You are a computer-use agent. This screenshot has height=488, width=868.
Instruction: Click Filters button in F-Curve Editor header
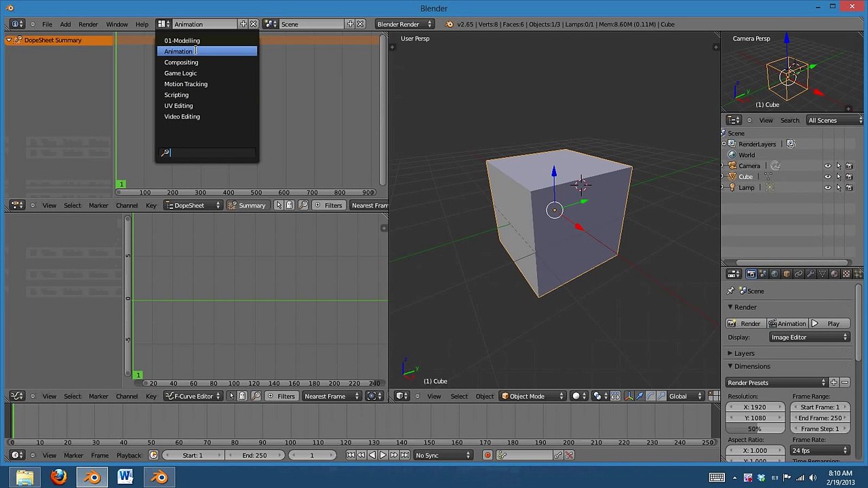tap(281, 396)
